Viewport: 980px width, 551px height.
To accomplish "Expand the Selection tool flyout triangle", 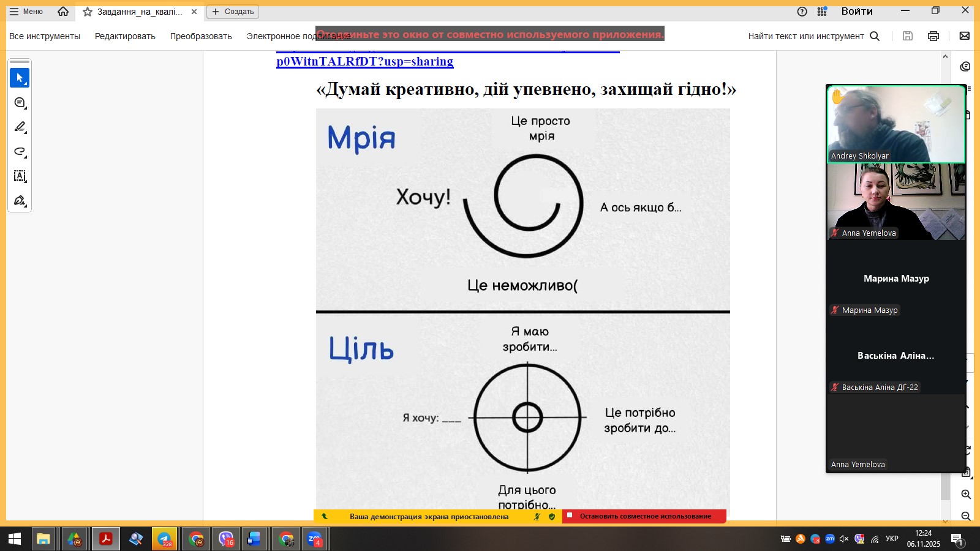I will click(26, 85).
